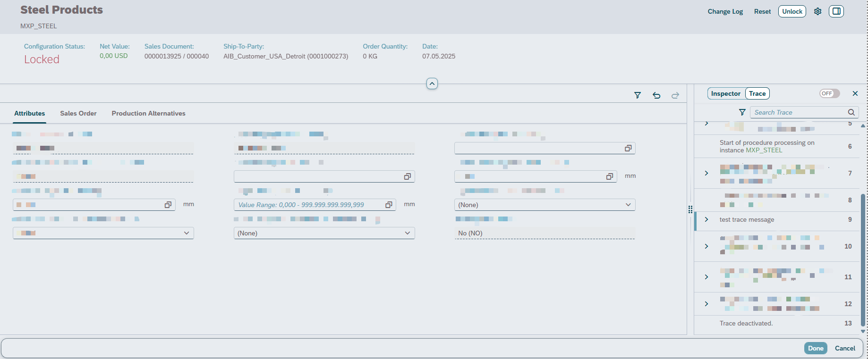
Task: Click the trace filter funnel icon
Action: tap(742, 112)
